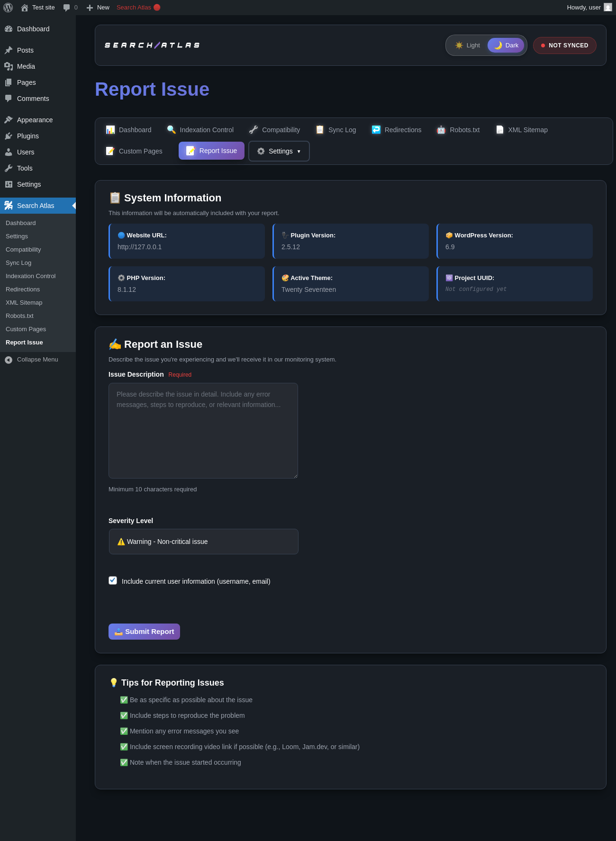Go to the Redirections tab

pos(397,130)
